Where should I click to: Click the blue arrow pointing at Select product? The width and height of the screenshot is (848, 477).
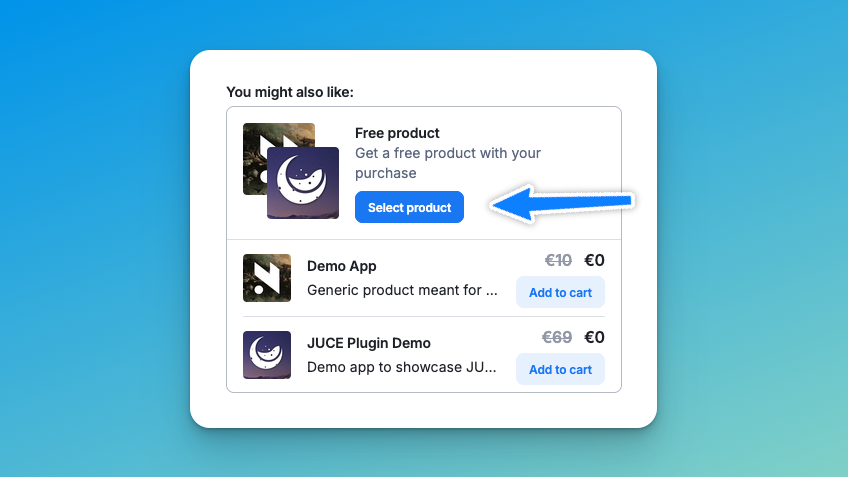[x=563, y=205]
